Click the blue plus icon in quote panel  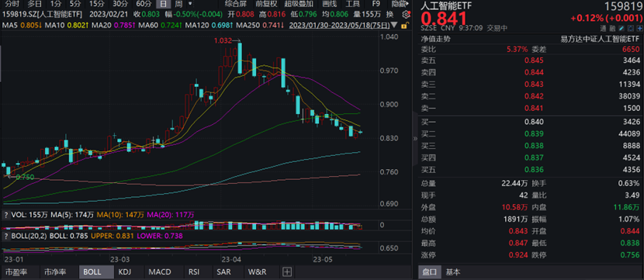[x=639, y=29]
